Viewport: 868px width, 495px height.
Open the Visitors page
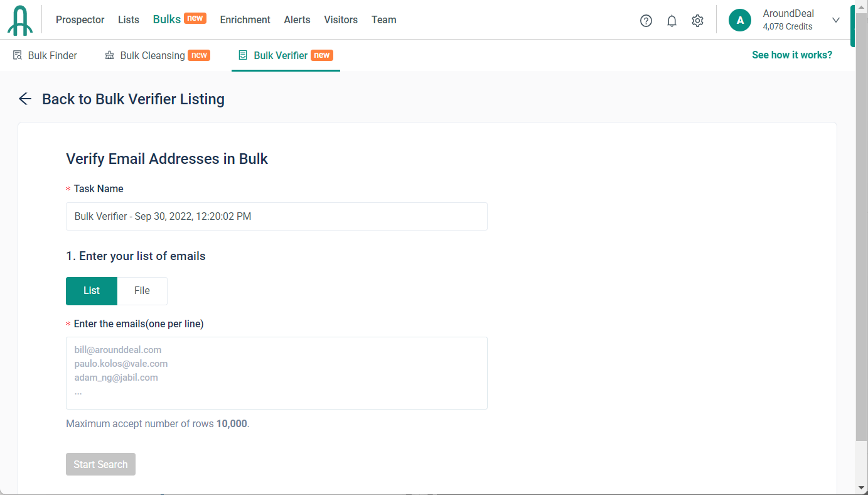[x=341, y=20]
